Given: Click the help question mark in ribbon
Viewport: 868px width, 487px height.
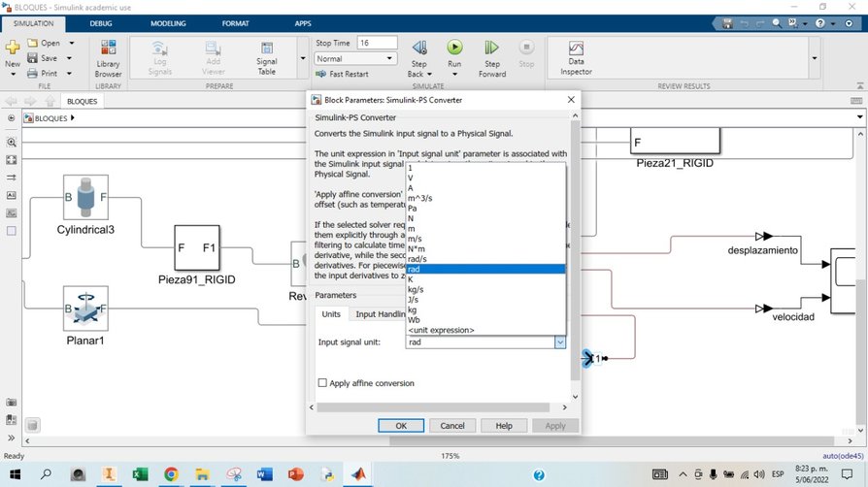Looking at the screenshot, I should (820, 23).
